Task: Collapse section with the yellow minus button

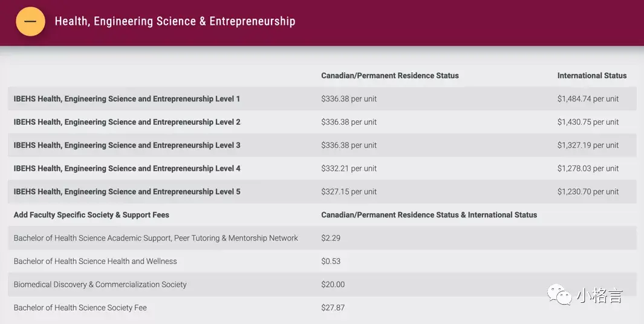Action: click(x=30, y=22)
